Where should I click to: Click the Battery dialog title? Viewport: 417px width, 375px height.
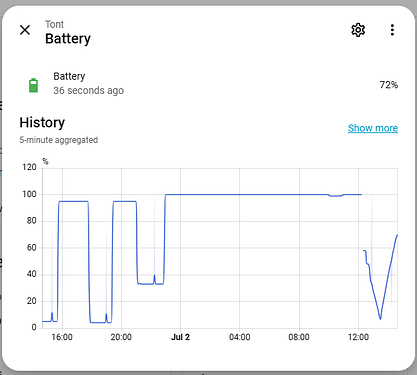(68, 39)
